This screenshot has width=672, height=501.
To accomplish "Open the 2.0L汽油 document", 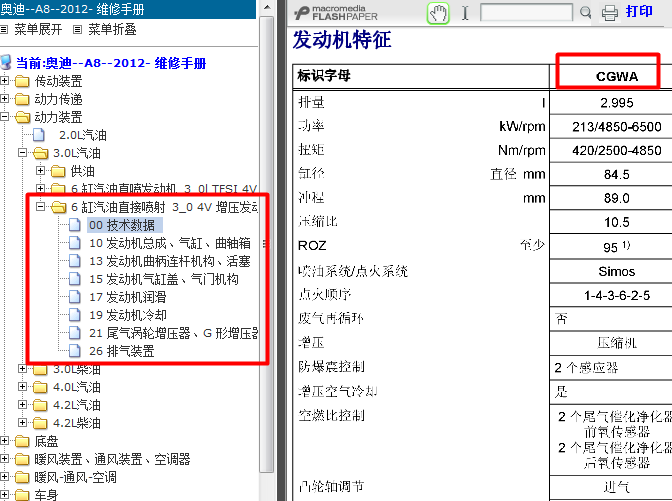I will [83, 135].
